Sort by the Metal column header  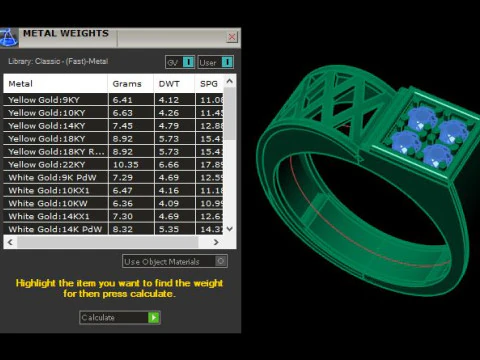click(x=55, y=84)
